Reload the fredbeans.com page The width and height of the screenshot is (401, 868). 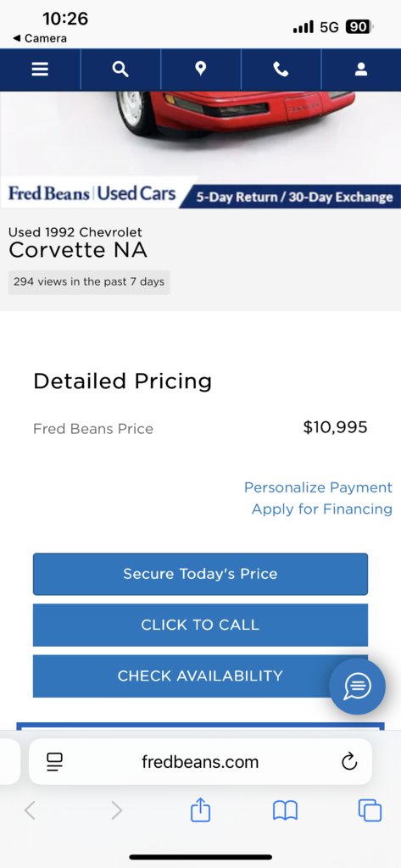[x=349, y=762]
